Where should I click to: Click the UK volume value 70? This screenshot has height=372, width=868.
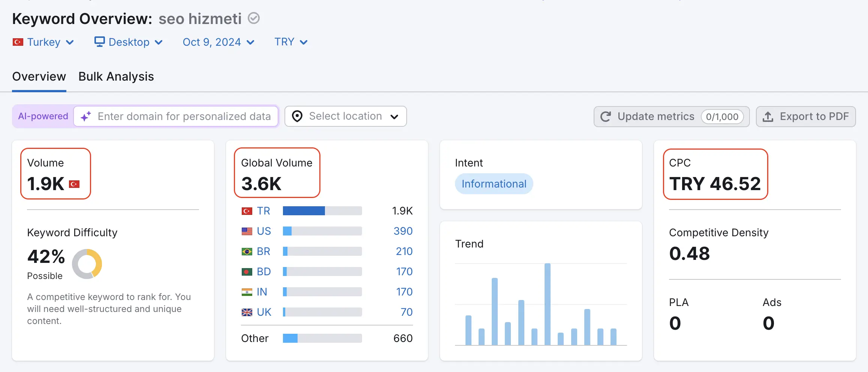coord(407,312)
